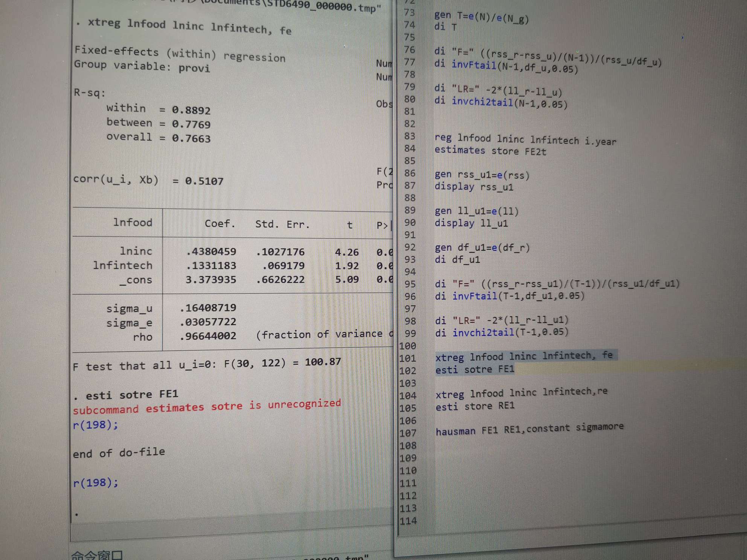Click invchi2tail function on line 99
Viewport: 747px width, 560px height.
click(483, 333)
